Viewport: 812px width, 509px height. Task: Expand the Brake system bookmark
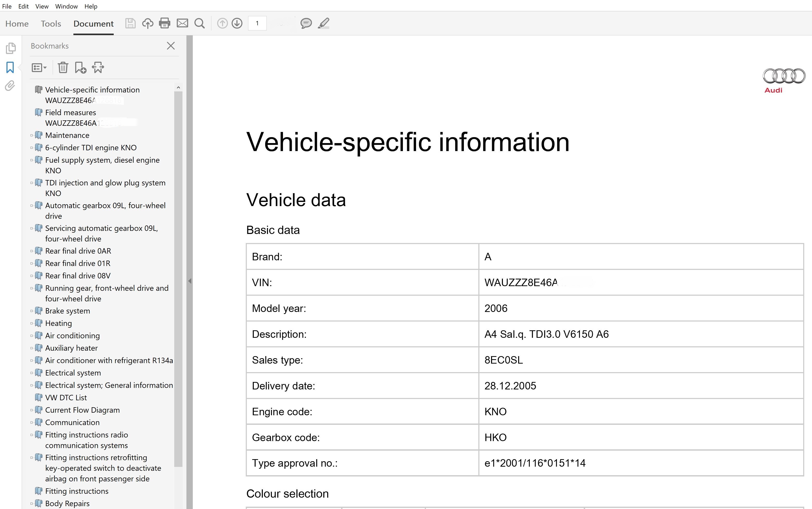tap(32, 311)
